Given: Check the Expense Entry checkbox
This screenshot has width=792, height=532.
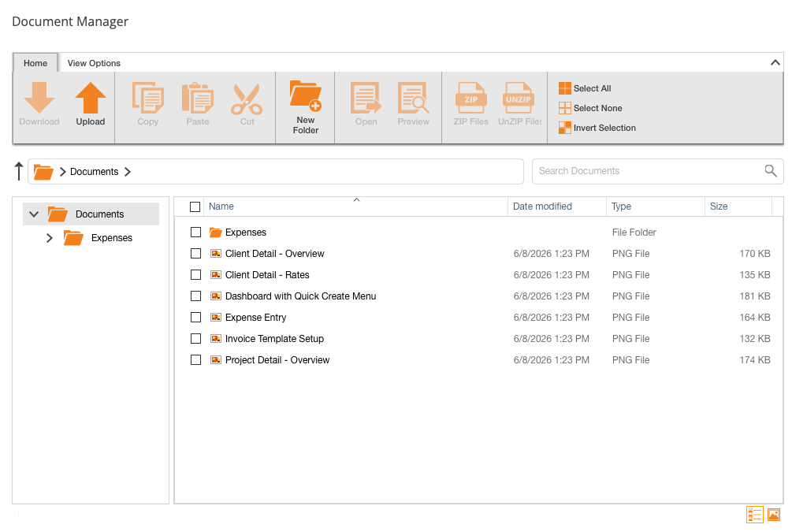Looking at the screenshot, I should pyautogui.click(x=196, y=317).
